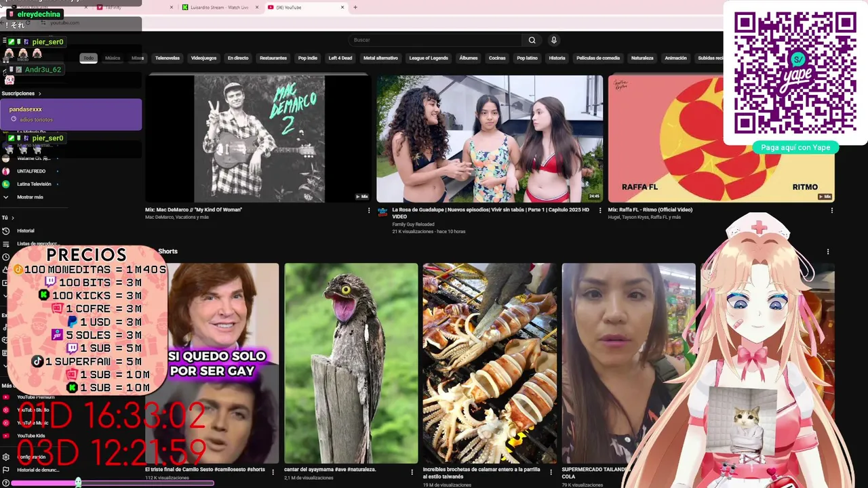Expand the Suscripciones section arrow
The width and height of the screenshot is (868, 488).
(39, 94)
